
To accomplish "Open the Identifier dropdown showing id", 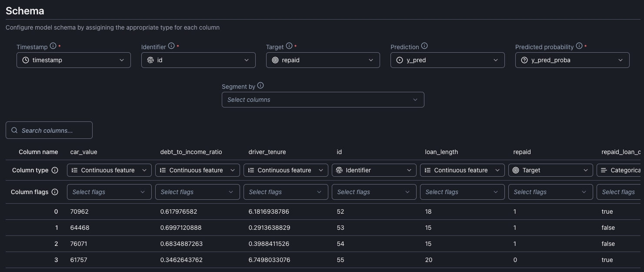I will [x=198, y=60].
